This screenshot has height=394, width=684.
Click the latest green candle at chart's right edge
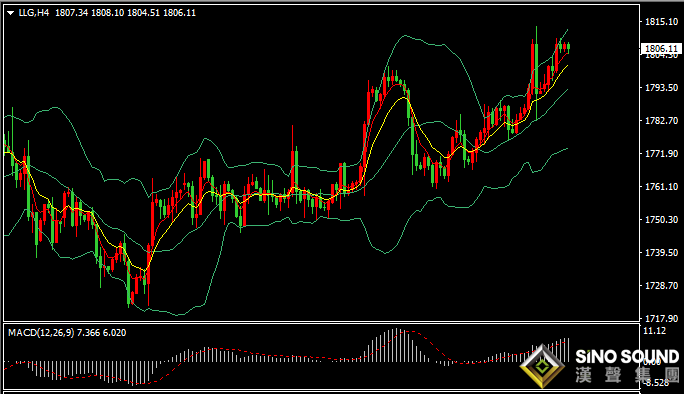568,47
